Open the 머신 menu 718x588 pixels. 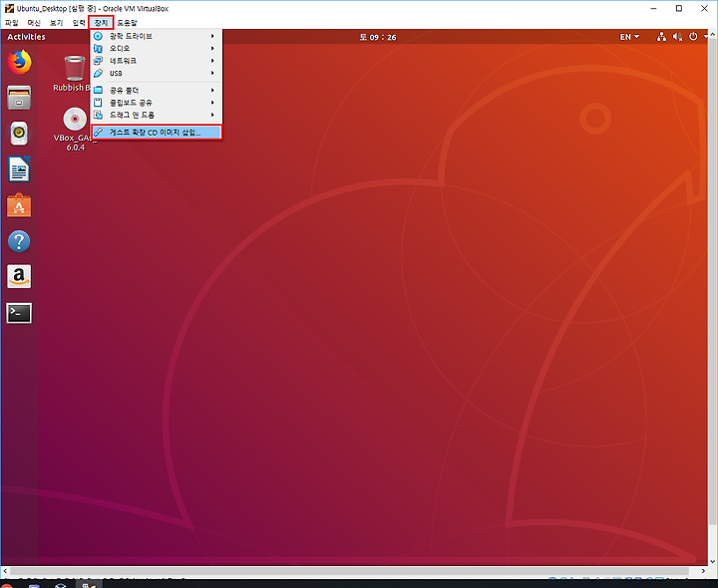coord(34,22)
